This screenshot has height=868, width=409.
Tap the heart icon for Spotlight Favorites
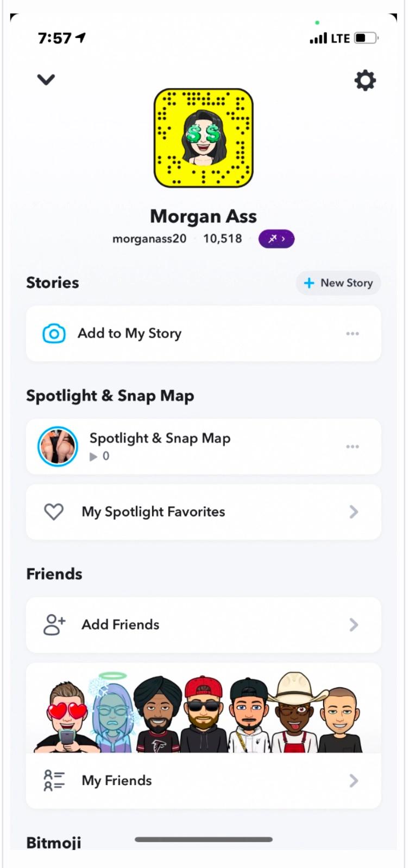coord(54,512)
